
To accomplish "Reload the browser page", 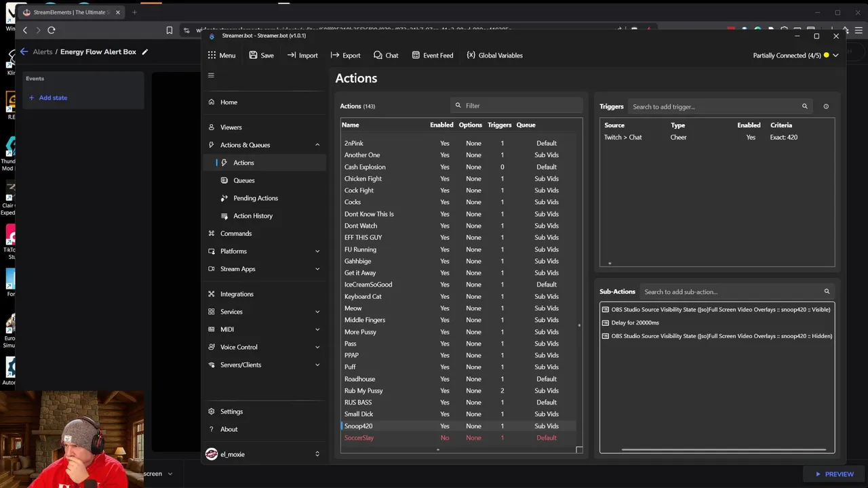I will tap(51, 30).
